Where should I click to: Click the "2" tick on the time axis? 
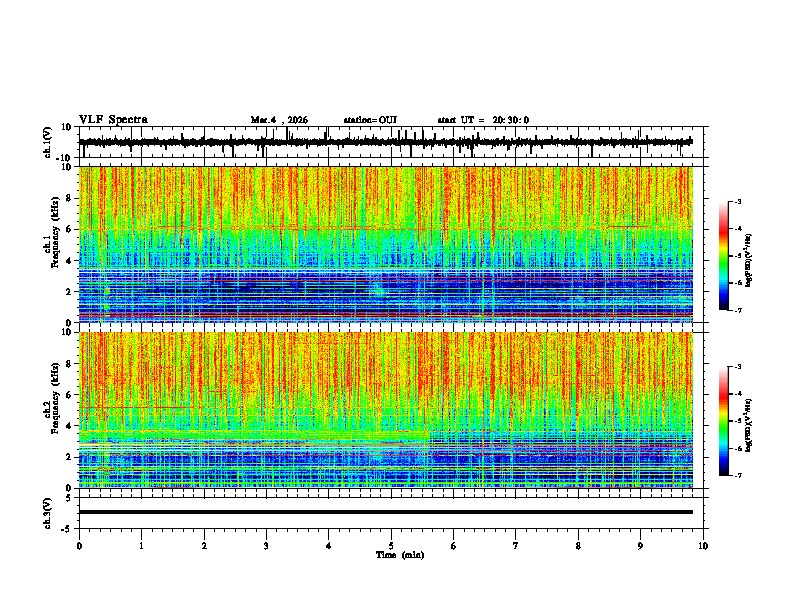(x=204, y=546)
